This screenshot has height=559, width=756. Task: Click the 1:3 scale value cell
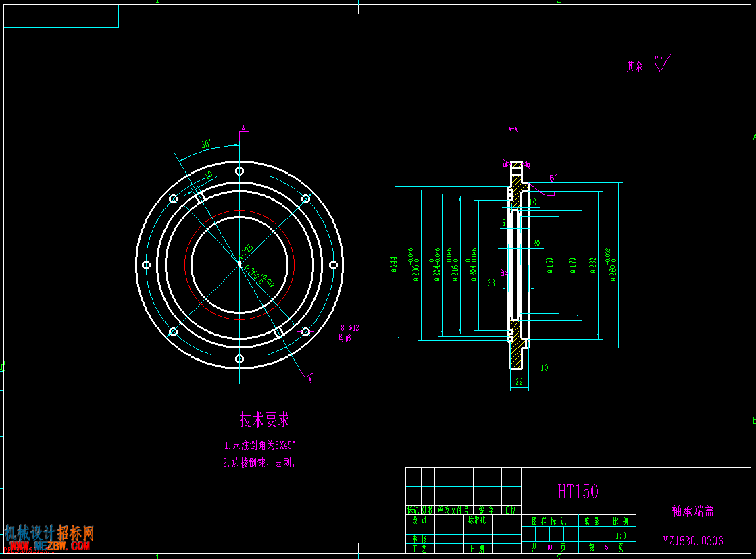pos(621,535)
